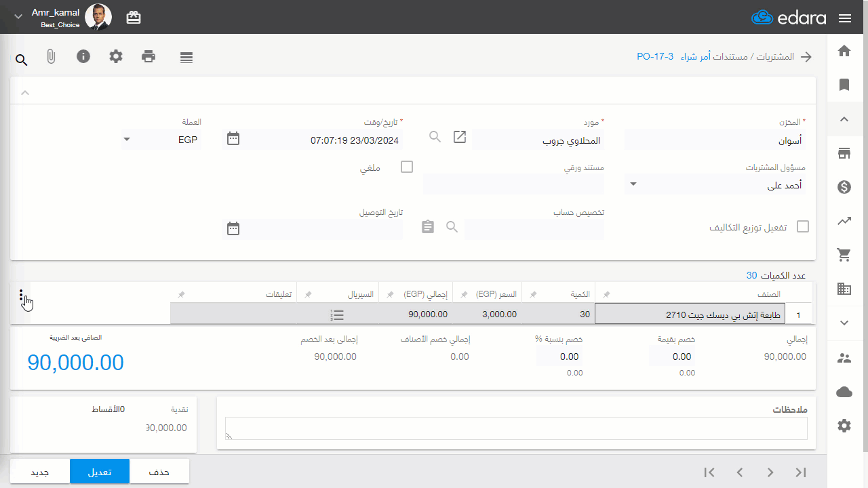Open supplier المحلاوي جروب in new window icon
The width and height of the screenshot is (868, 488).
[x=460, y=137]
